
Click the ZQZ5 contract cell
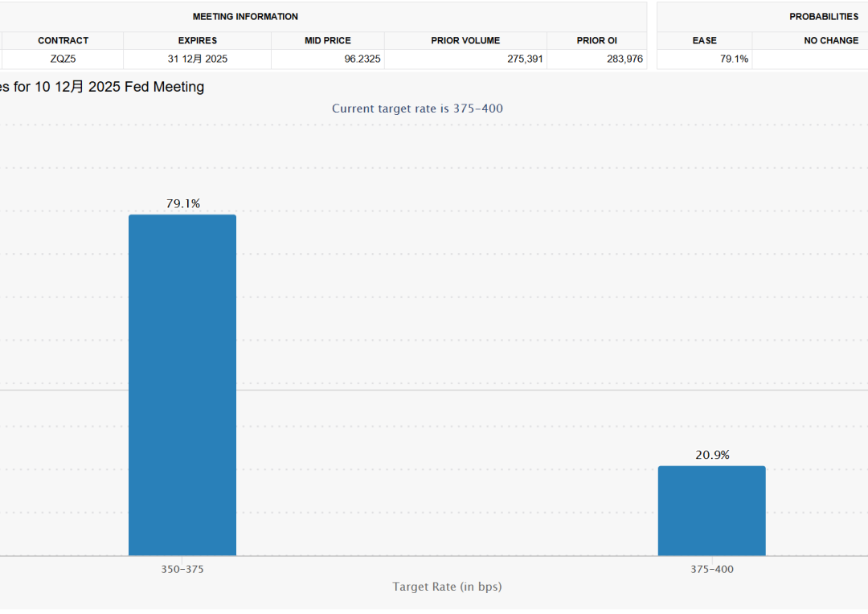point(63,59)
